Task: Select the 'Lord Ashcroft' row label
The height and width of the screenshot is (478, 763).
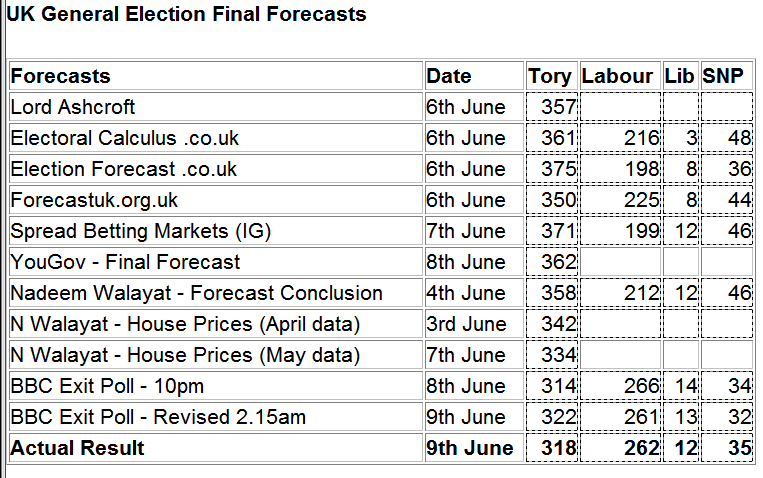Action: 73,107
